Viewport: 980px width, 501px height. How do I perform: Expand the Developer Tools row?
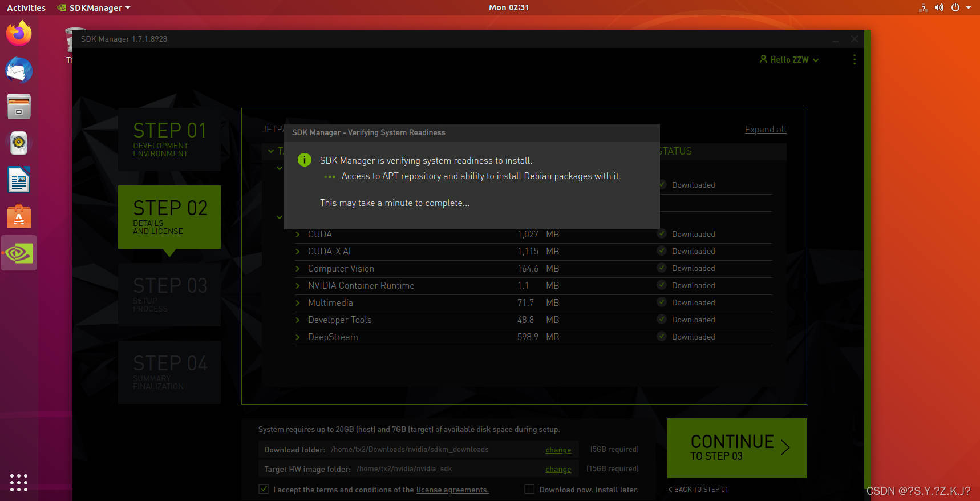(298, 320)
